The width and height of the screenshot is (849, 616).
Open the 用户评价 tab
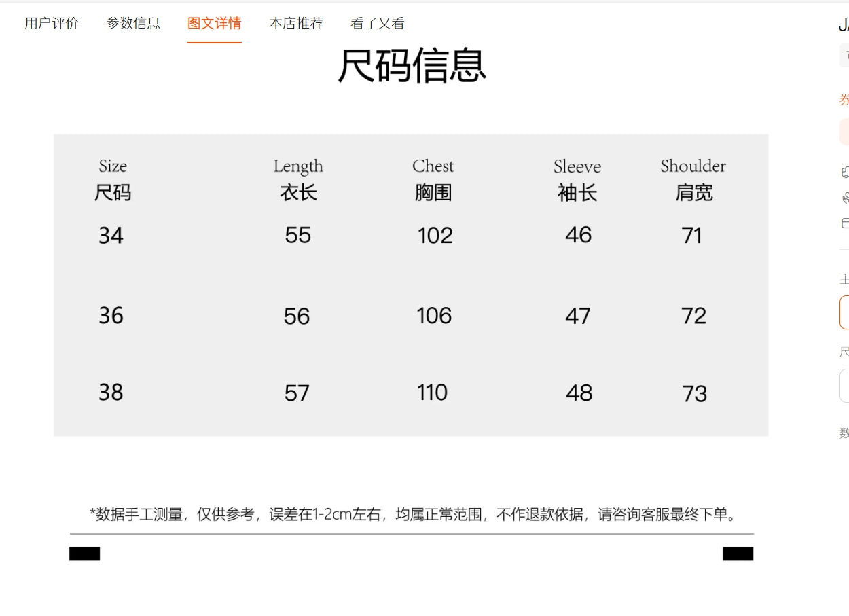coord(52,23)
